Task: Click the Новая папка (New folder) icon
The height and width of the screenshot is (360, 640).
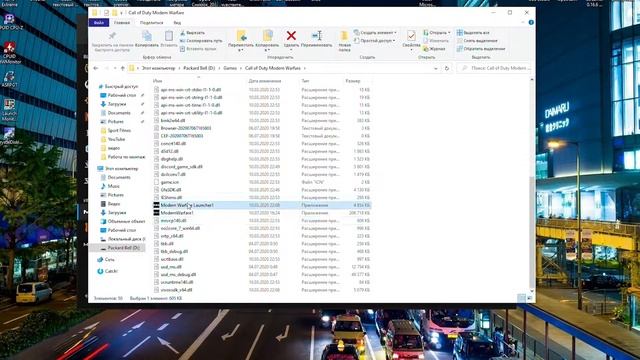Action: click(344, 36)
